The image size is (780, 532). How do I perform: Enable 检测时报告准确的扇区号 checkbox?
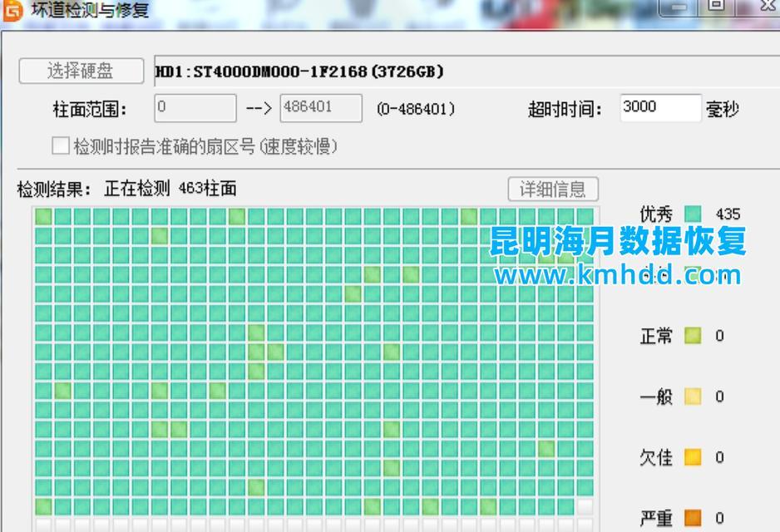[x=61, y=145]
